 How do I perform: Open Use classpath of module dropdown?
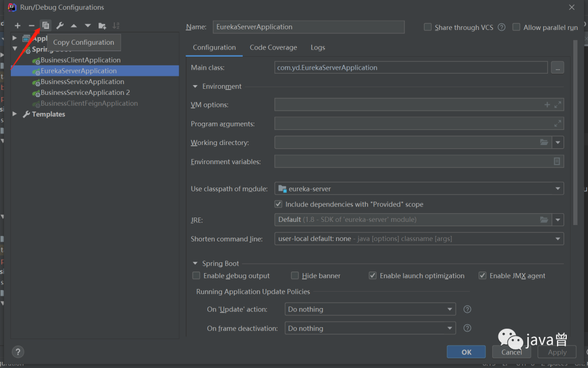point(558,189)
